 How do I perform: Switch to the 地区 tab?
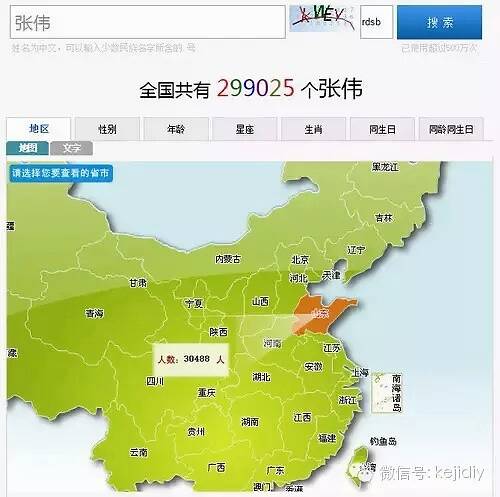(x=39, y=129)
